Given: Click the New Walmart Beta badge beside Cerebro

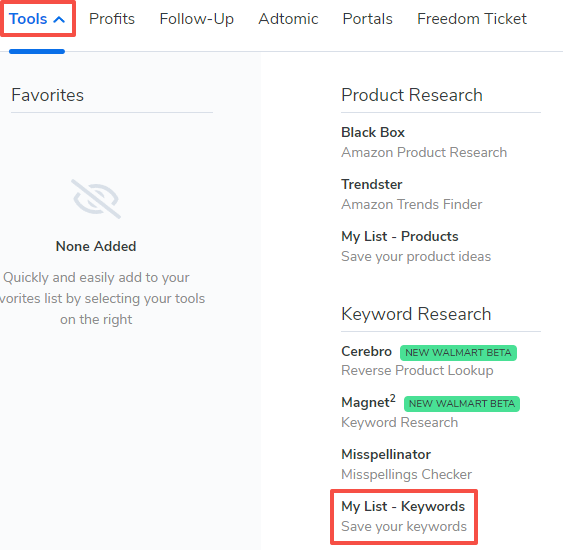Looking at the screenshot, I should (458, 353).
